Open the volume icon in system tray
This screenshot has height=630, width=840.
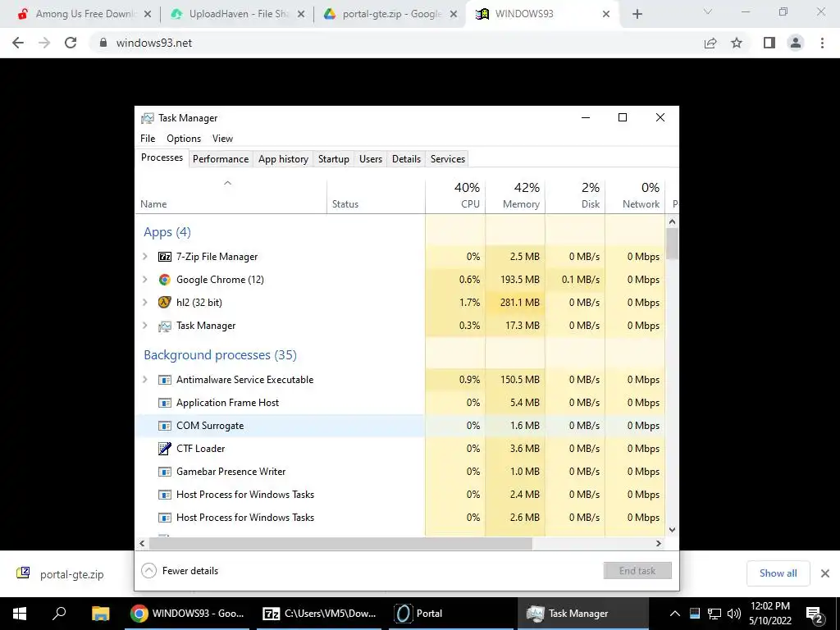pos(734,614)
